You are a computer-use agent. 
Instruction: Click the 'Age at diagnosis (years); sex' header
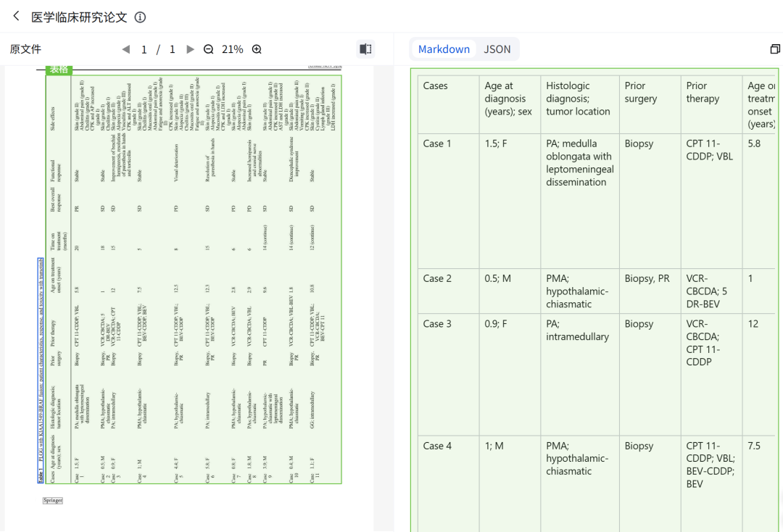click(x=510, y=105)
